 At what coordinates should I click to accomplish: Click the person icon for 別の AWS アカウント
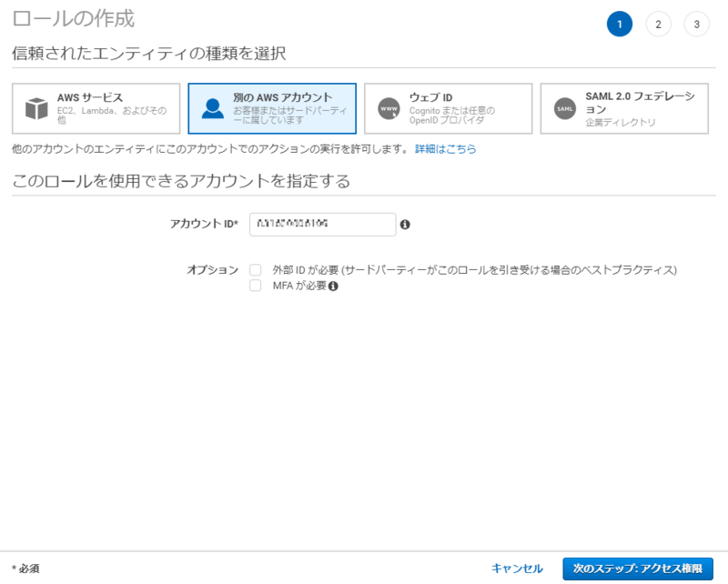point(213,108)
